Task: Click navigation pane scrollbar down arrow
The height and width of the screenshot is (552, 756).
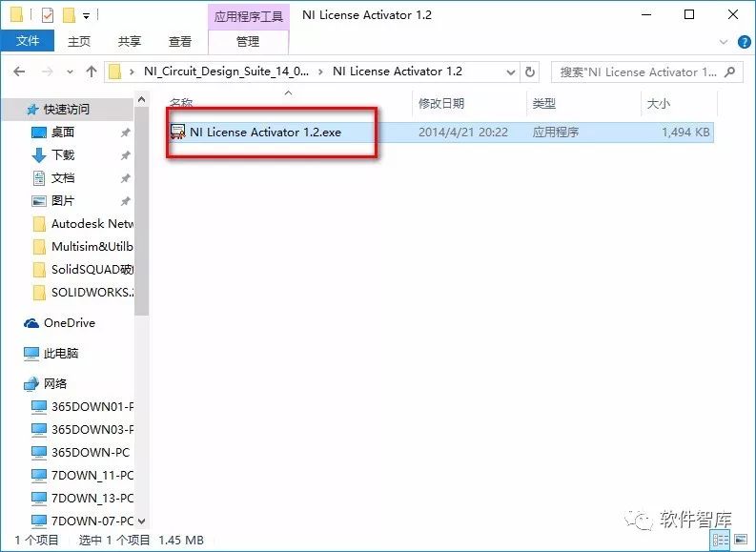Action: point(142,521)
